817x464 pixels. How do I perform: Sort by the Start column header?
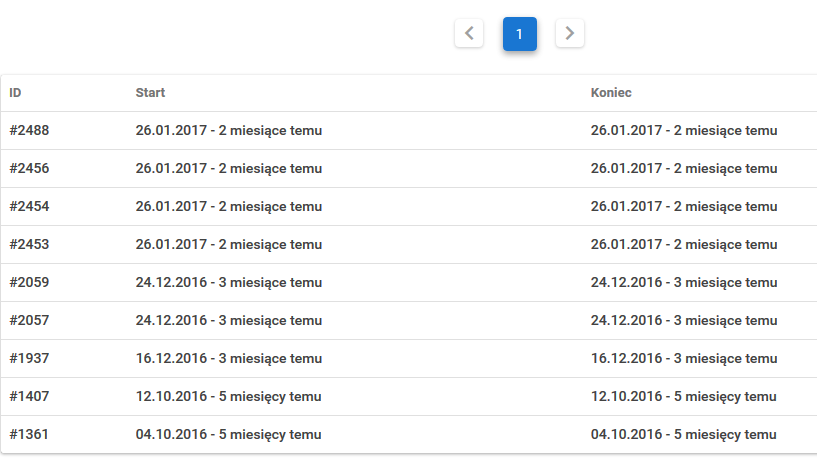point(150,93)
